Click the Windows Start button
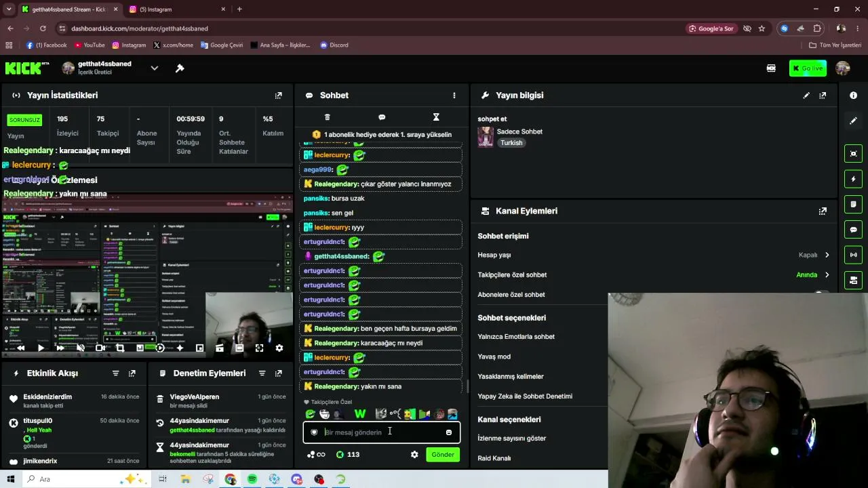Image resolution: width=868 pixels, height=488 pixels. (x=10, y=479)
